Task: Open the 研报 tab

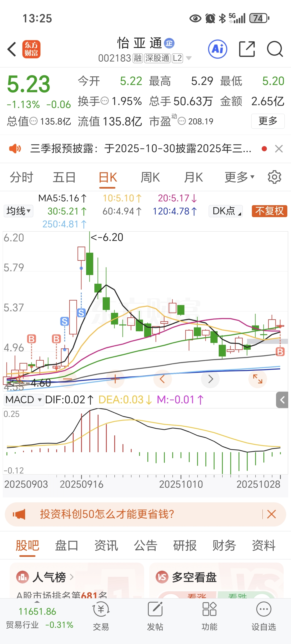Action: pos(185,546)
